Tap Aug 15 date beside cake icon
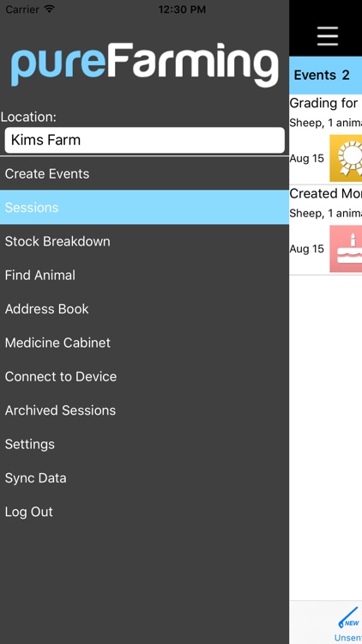 pyautogui.click(x=306, y=249)
